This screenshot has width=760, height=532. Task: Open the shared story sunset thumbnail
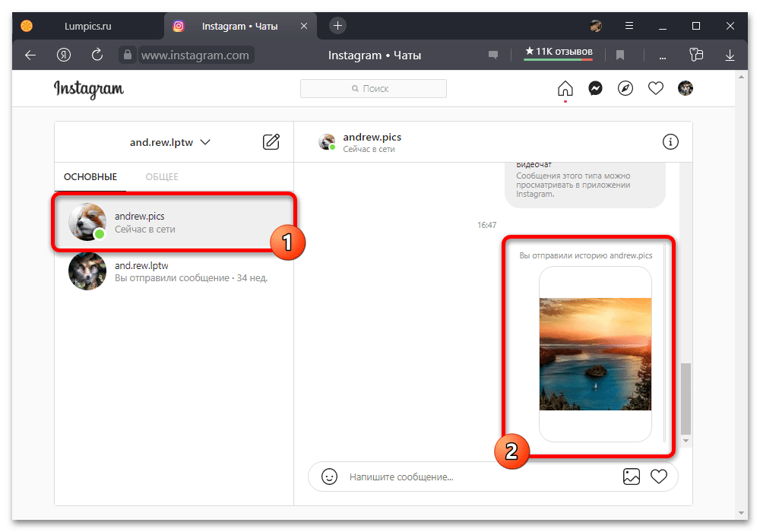[595, 354]
